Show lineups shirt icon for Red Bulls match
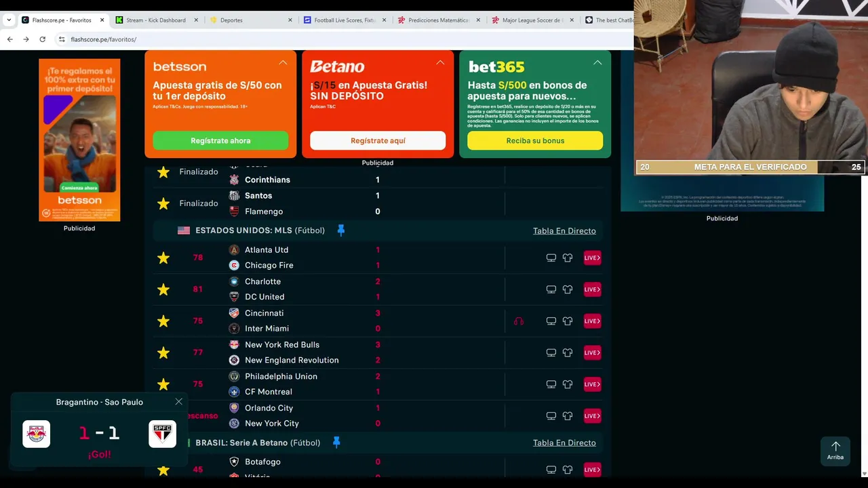Screen dimensions: 868x488 click(x=568, y=352)
